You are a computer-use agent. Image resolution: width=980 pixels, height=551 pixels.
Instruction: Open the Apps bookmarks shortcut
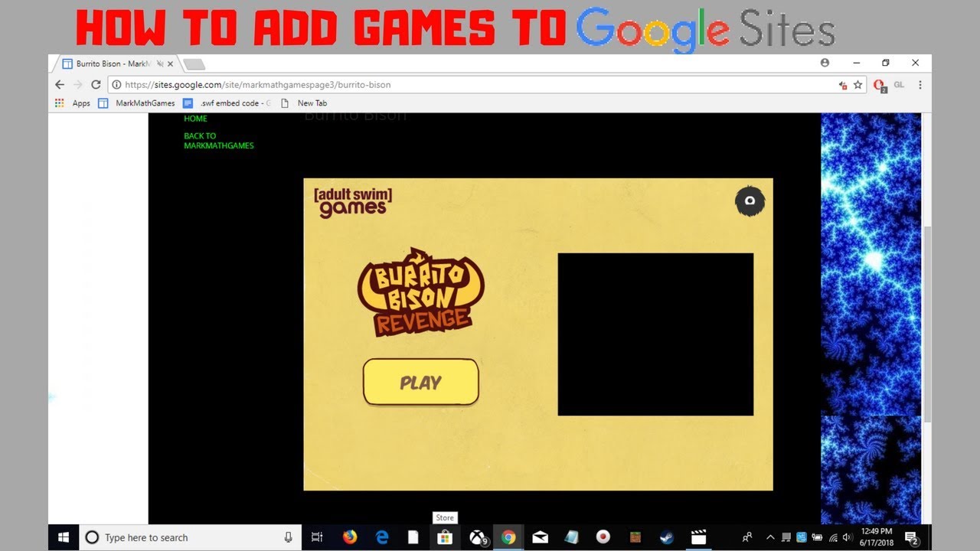[x=73, y=103]
